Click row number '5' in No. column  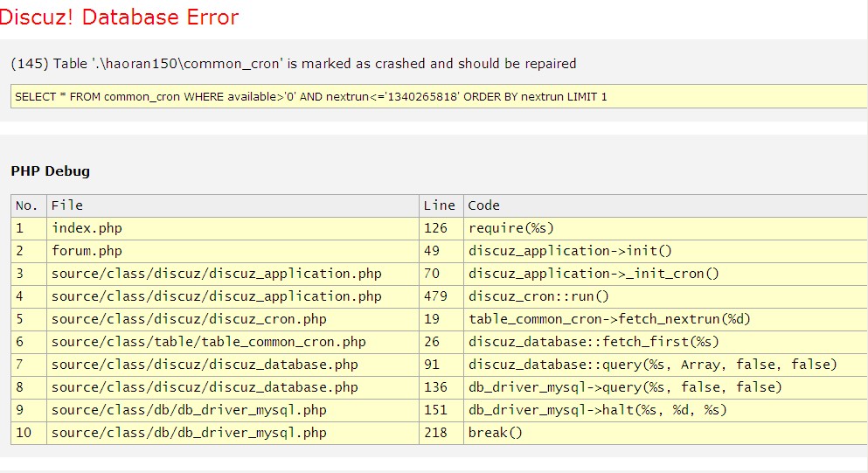coord(19,319)
